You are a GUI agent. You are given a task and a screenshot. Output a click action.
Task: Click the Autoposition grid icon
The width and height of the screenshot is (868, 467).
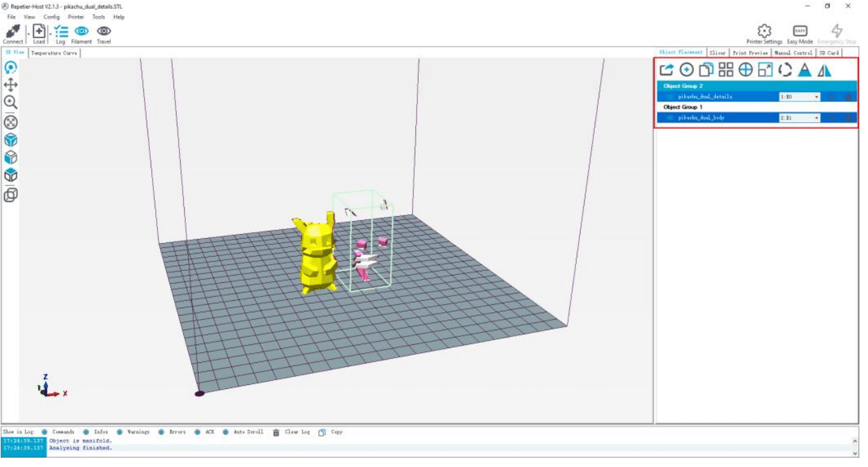[725, 70]
